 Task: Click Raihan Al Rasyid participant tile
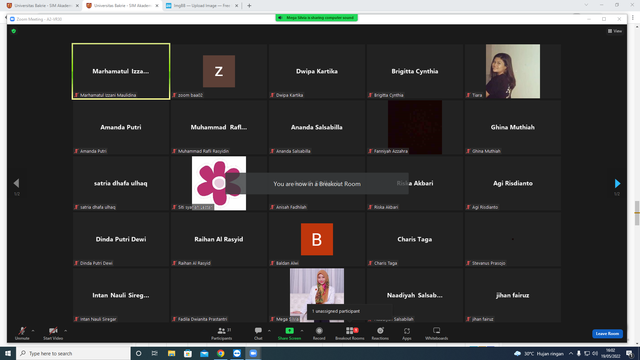pos(219,239)
